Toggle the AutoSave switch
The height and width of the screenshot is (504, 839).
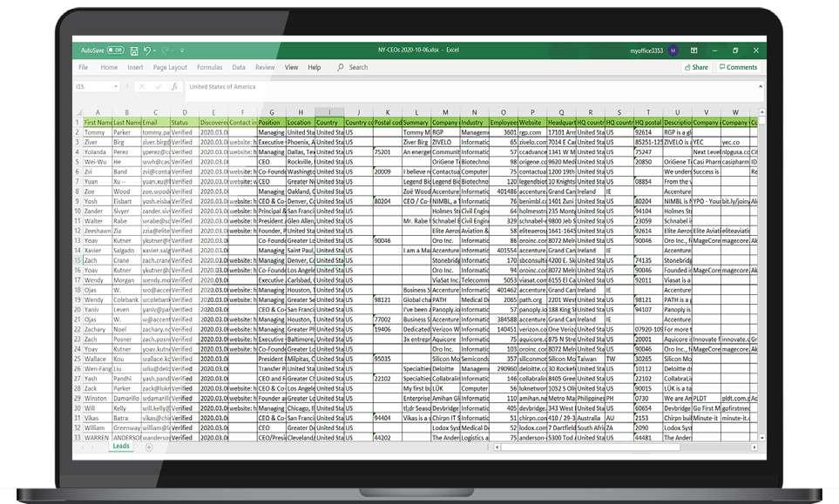click(x=115, y=50)
